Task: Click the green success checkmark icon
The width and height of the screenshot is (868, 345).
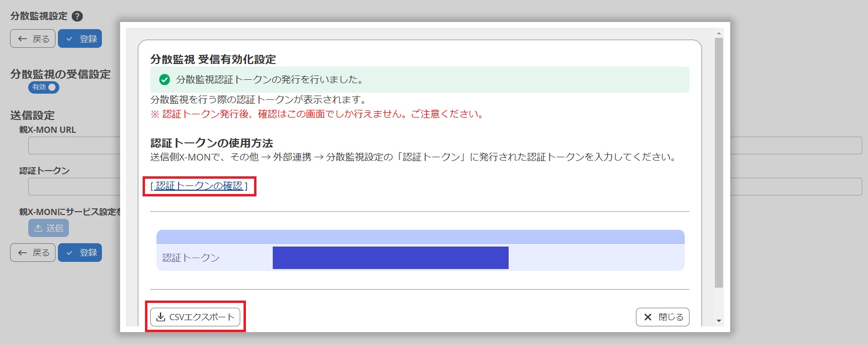Action: pyautogui.click(x=165, y=80)
